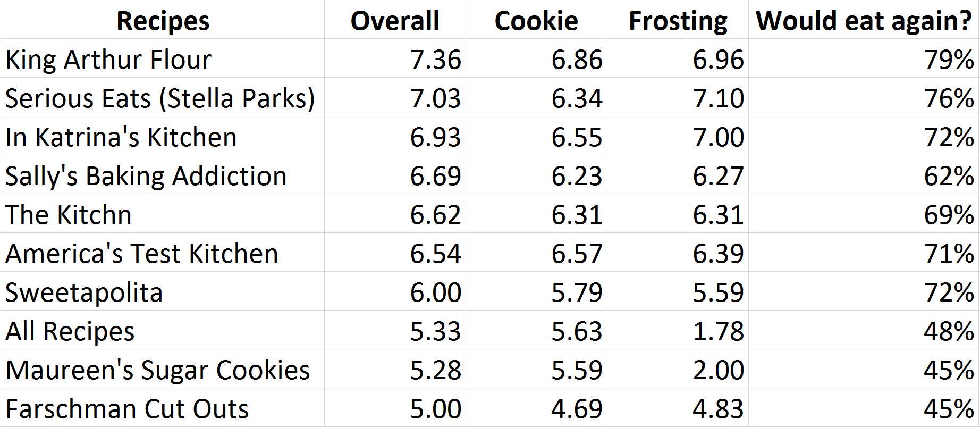Select King Arthur Flour's 7.36 overall score
This screenshot has height=427, width=980.
(395, 58)
